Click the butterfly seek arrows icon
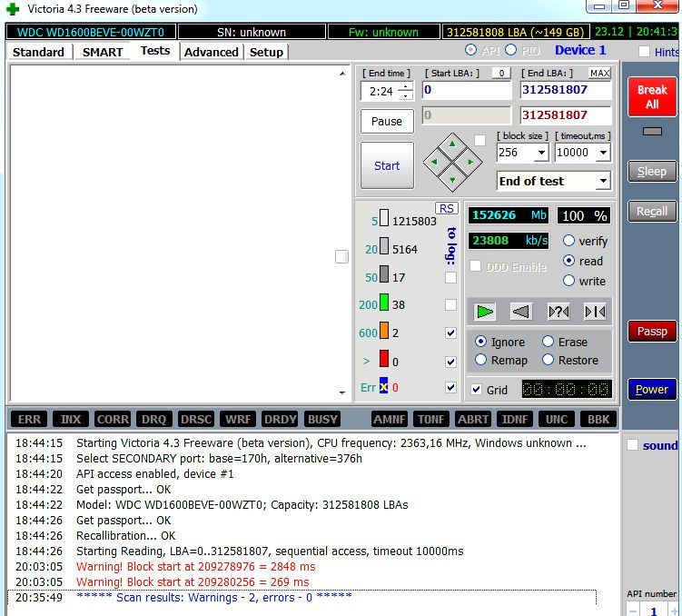Image resolution: width=682 pixels, height=616 pixels. point(595,312)
